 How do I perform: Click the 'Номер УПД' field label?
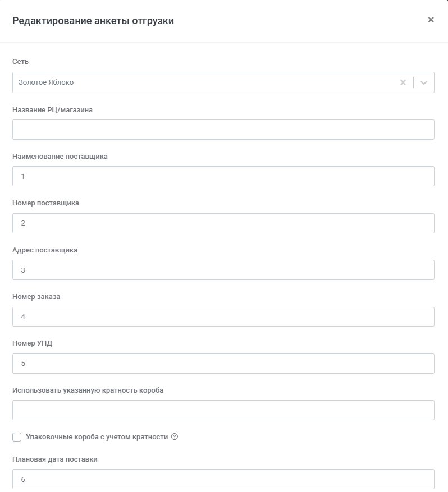[x=32, y=343]
